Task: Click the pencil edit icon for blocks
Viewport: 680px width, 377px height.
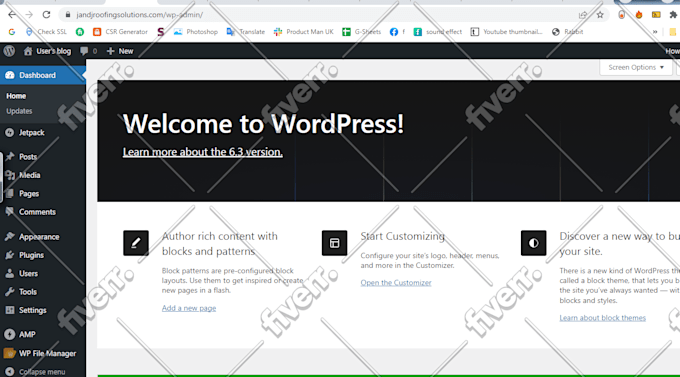Action: click(x=136, y=243)
